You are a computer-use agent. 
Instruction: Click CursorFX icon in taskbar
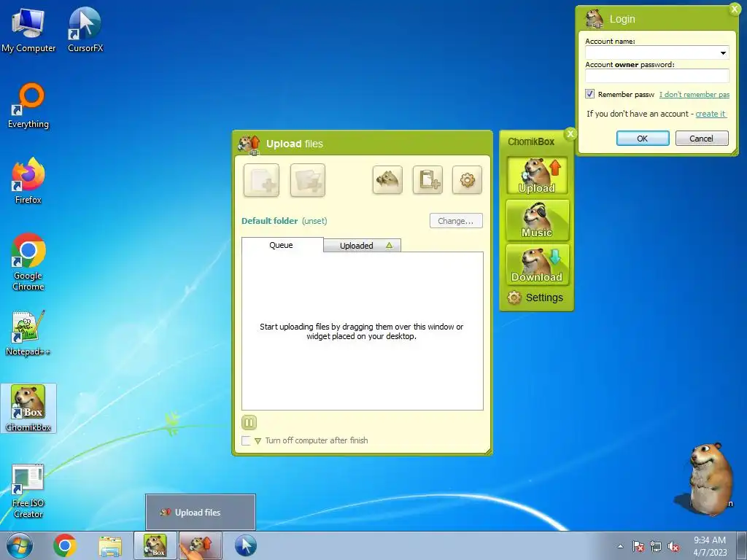coord(245,545)
